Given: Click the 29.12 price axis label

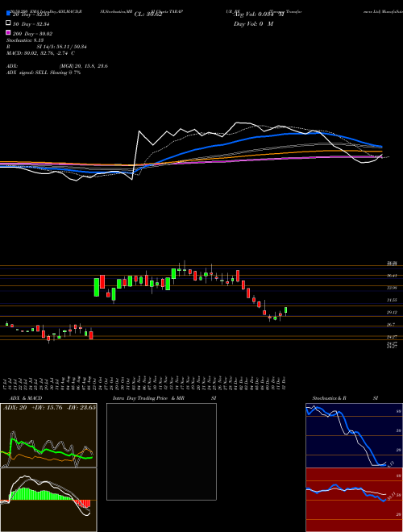Looking at the screenshot, I should click(x=392, y=312).
